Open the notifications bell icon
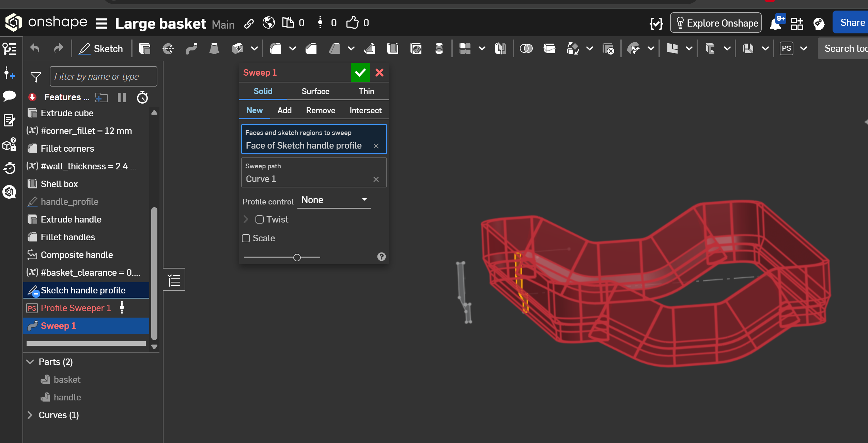 pos(776,23)
